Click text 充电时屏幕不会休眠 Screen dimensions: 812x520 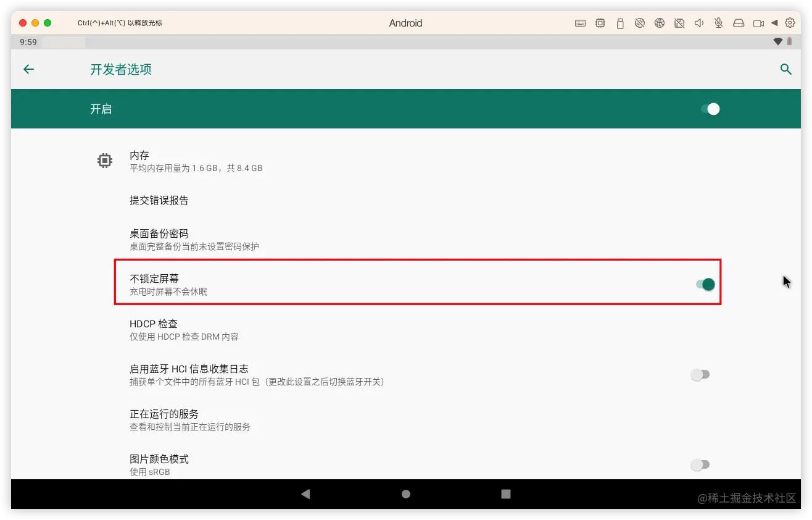pyautogui.click(x=168, y=291)
